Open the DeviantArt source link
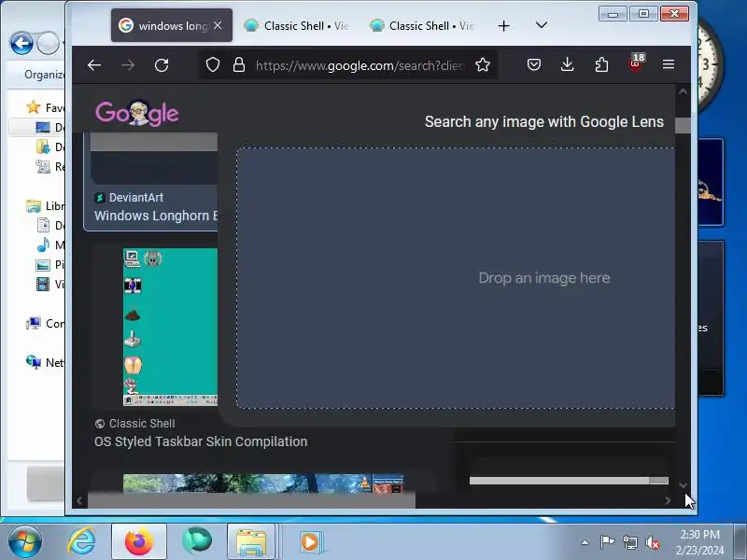The width and height of the screenshot is (747, 560). [129, 197]
